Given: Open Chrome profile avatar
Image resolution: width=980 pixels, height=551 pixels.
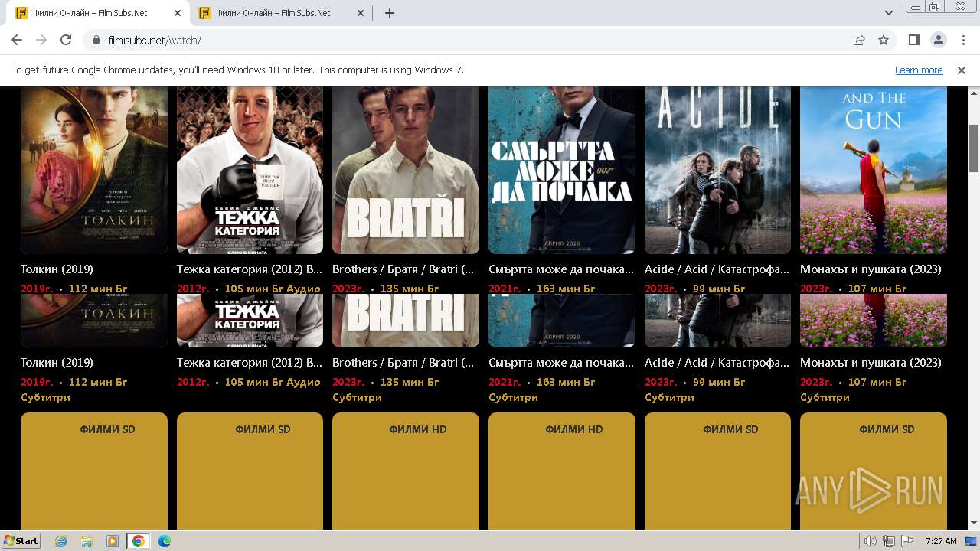Looking at the screenshot, I should click(938, 41).
